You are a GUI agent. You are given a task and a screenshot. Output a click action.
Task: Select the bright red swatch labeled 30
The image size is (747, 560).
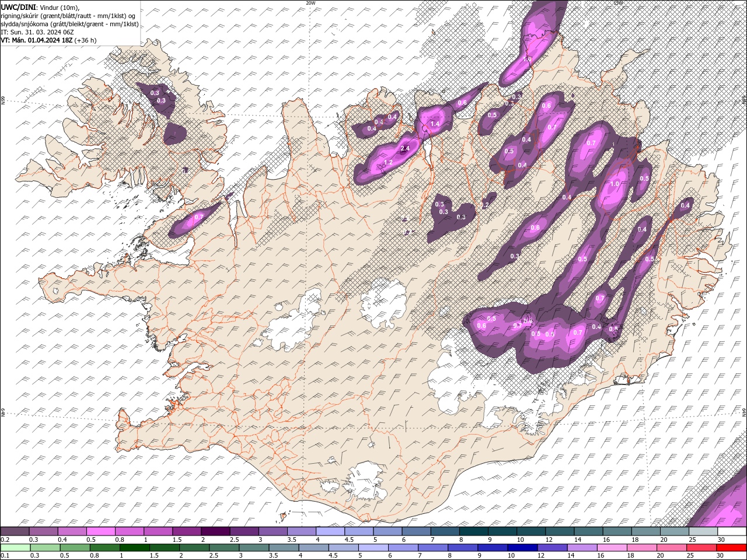click(x=732, y=547)
